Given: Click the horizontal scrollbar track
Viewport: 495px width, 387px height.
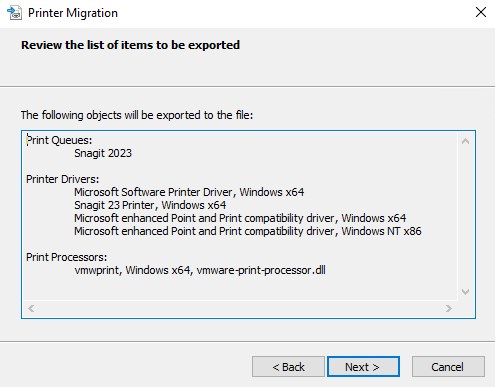Looking at the screenshot, I should (x=240, y=308).
